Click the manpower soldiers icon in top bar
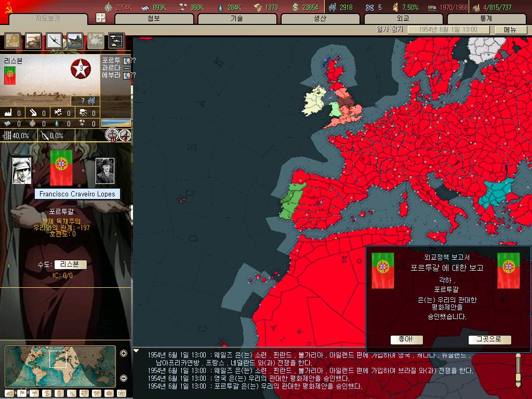 tap(332, 7)
